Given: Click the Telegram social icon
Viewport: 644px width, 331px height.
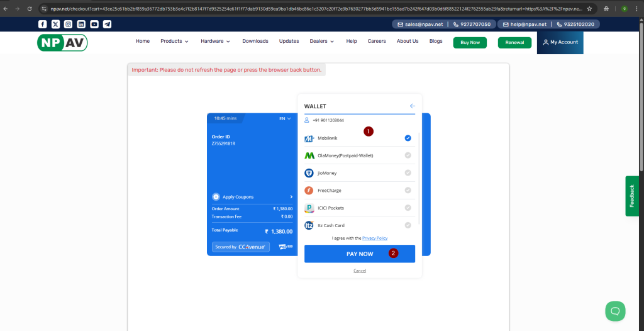Looking at the screenshot, I should point(107,24).
